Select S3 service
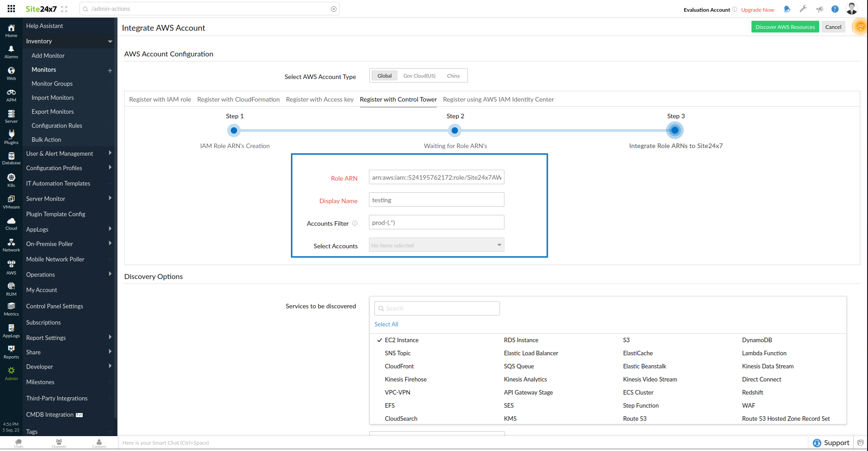This screenshot has width=868, height=451. 626,340
